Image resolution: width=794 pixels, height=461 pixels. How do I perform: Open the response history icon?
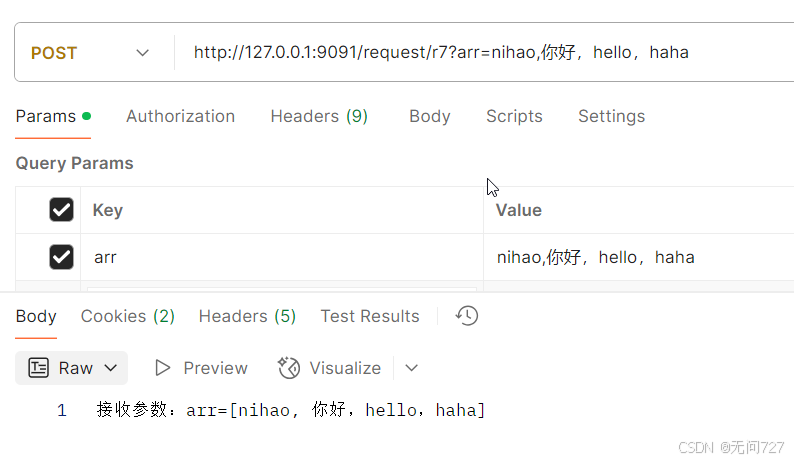point(466,316)
